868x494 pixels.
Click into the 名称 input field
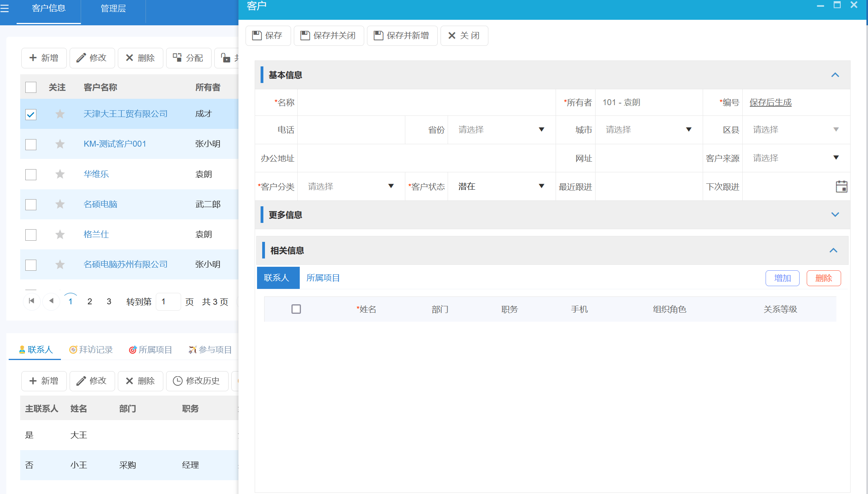pos(426,103)
